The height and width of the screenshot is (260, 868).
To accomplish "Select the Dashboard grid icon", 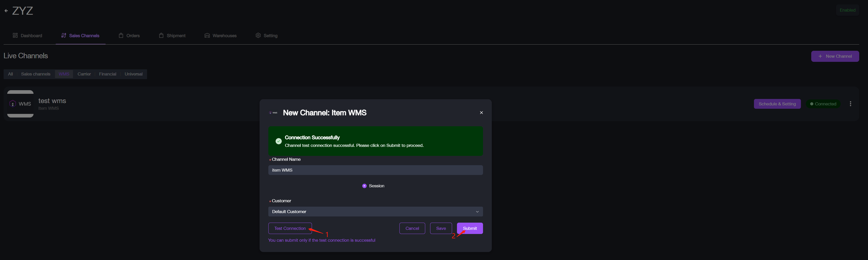I will click(x=15, y=35).
